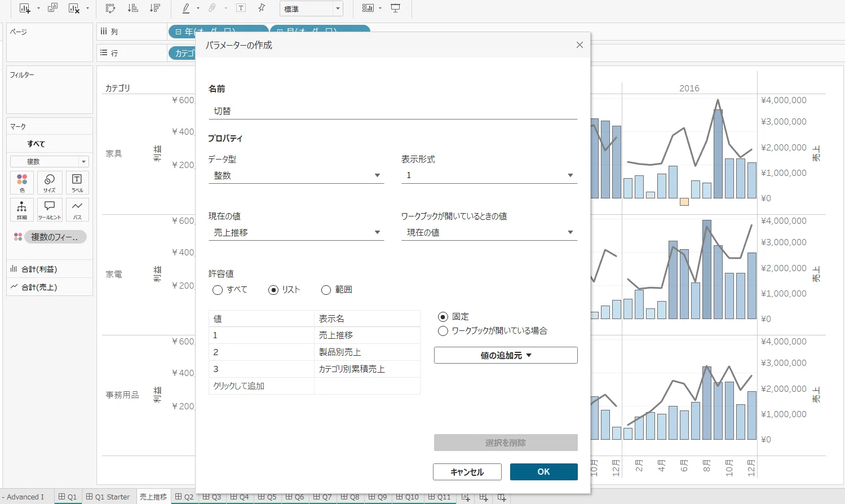Click the parameter name field containing 切替
This screenshot has width=845, height=504.
tap(393, 111)
